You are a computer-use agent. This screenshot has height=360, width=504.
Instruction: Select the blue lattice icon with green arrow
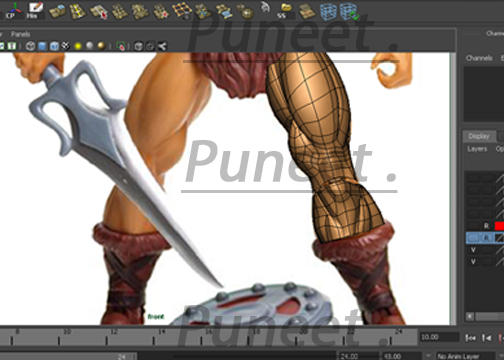pos(349,11)
